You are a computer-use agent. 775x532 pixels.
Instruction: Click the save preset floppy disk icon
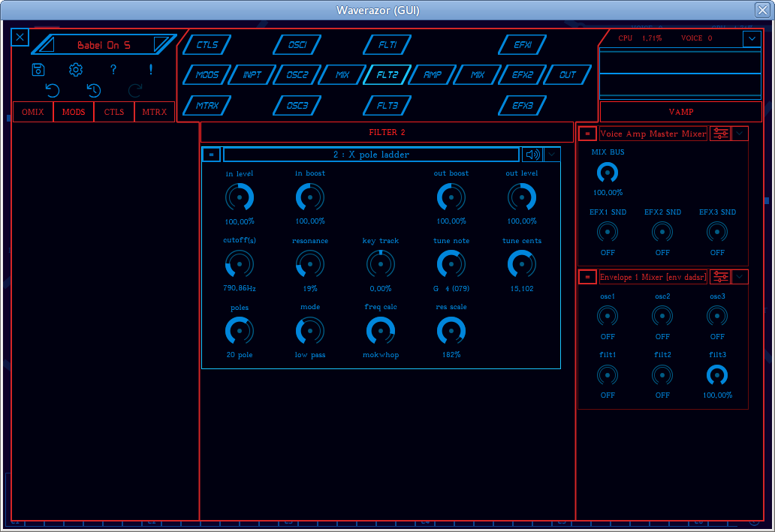38,70
